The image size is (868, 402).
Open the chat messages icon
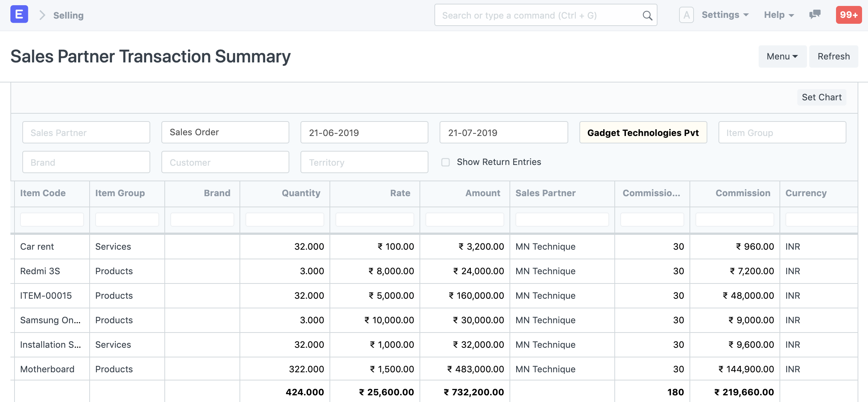click(814, 15)
